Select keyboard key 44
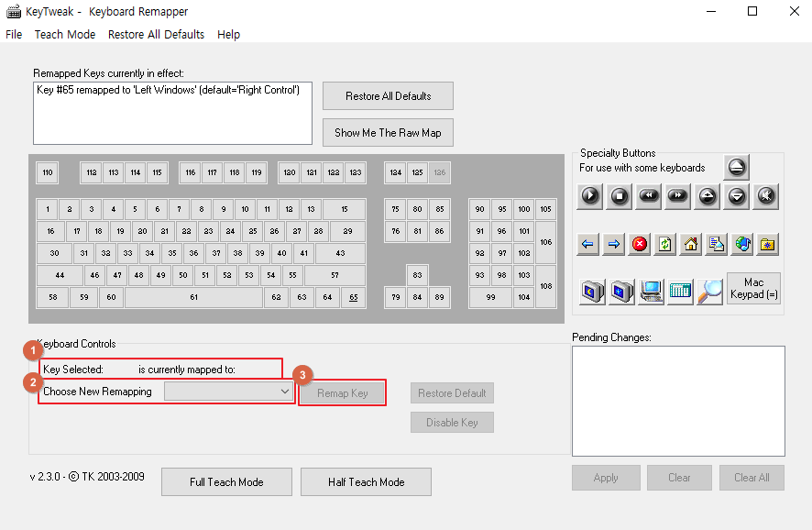 pyautogui.click(x=60, y=275)
